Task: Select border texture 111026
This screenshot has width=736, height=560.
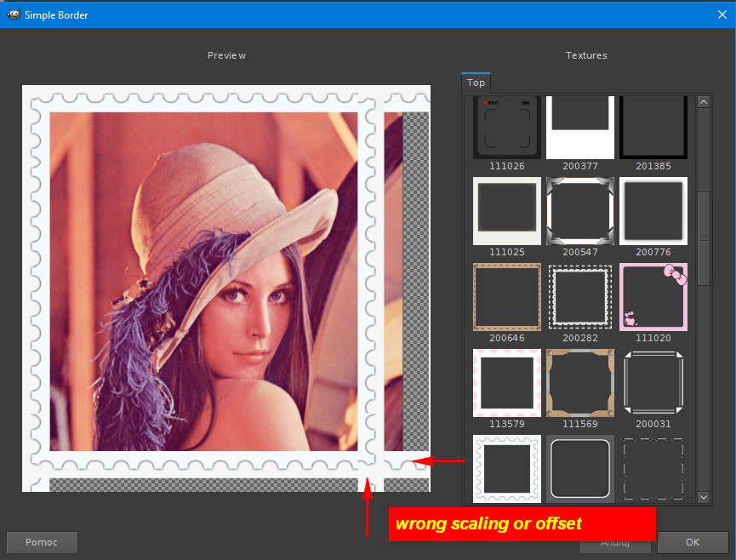Action: (507, 128)
